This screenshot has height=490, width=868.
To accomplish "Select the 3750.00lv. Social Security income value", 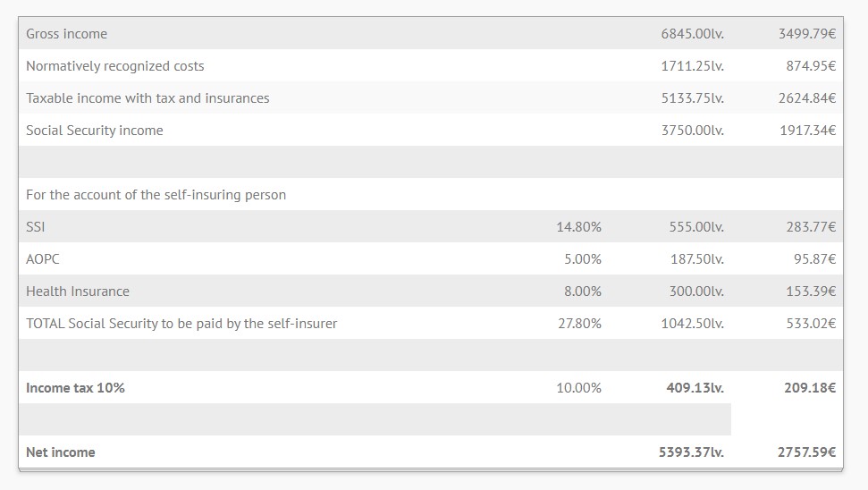I will click(692, 131).
